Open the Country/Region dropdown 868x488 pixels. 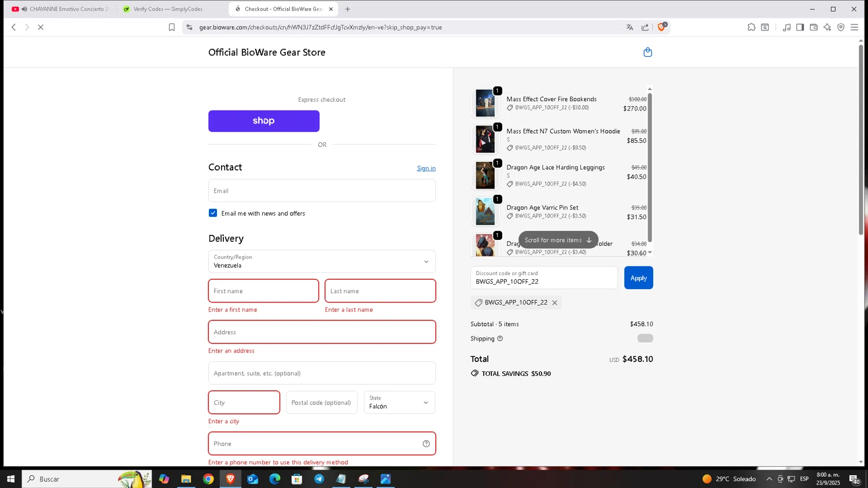322,261
